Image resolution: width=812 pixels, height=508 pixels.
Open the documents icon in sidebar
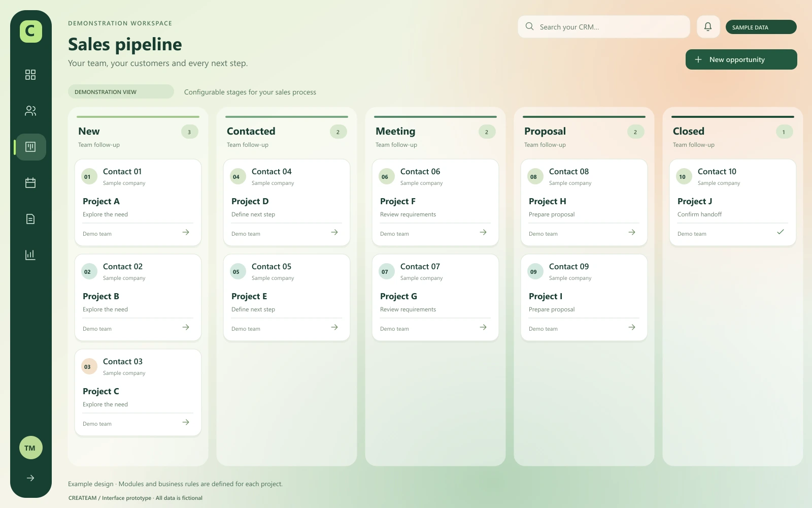pyautogui.click(x=30, y=219)
